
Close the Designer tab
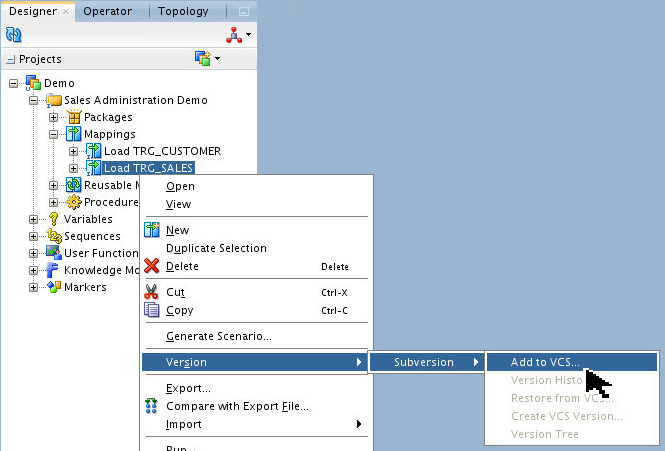(x=66, y=12)
